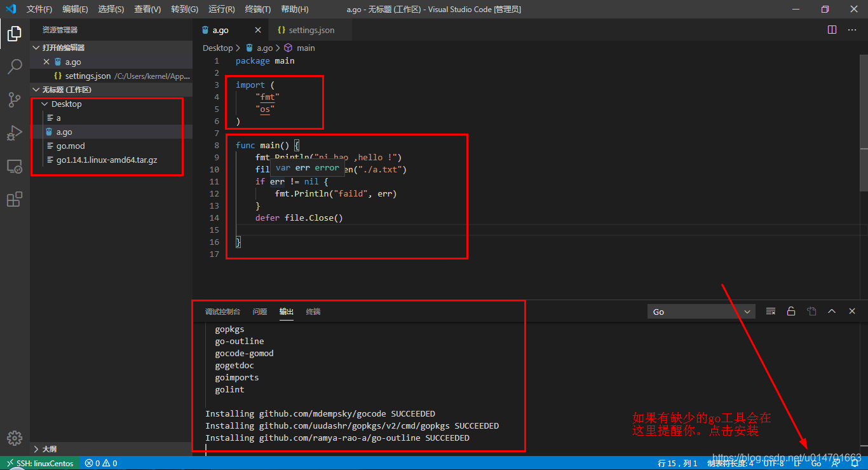
Task: Click the 行 15, 列 1 cursor position
Action: point(677,464)
